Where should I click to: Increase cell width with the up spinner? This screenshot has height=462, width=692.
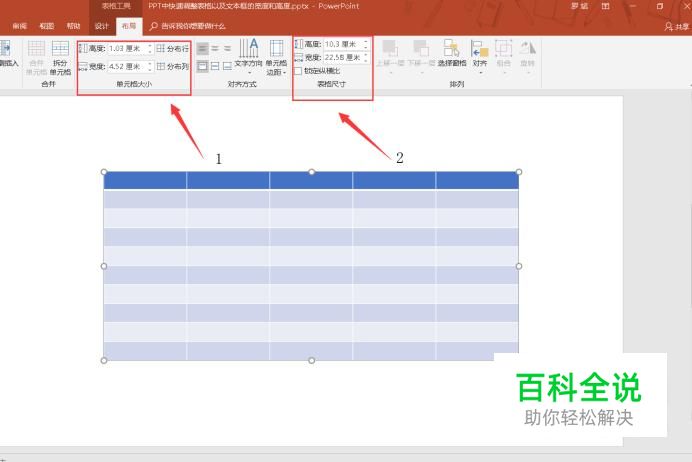tap(150, 64)
